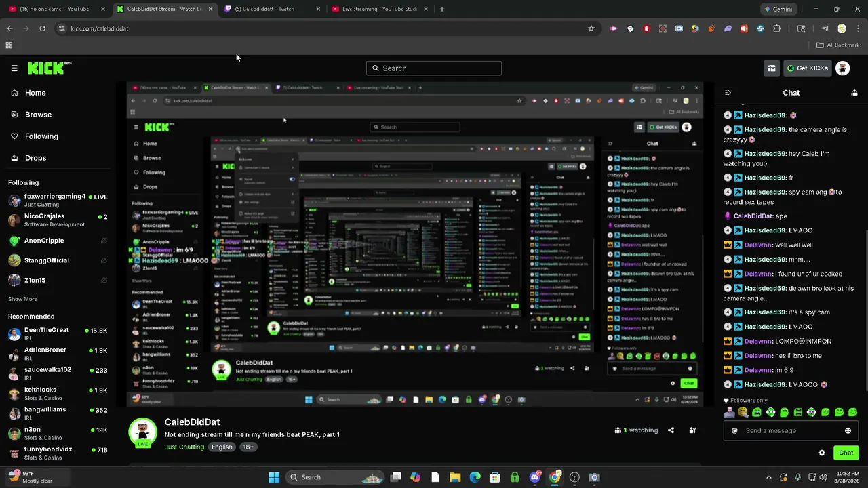Viewport: 868px width, 488px height.
Task: Select AnonCripple in the Following list
Action: pyautogui.click(x=58, y=241)
